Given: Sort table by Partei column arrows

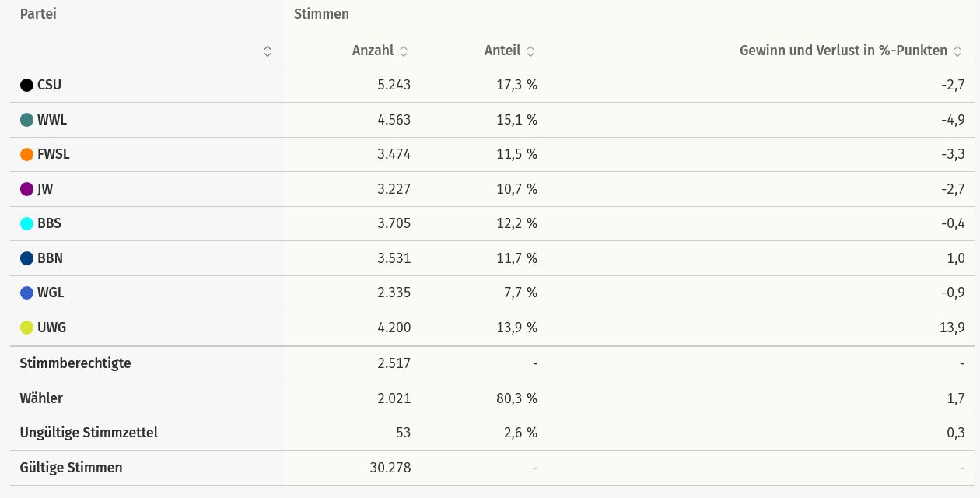Looking at the screenshot, I should 268,51.
